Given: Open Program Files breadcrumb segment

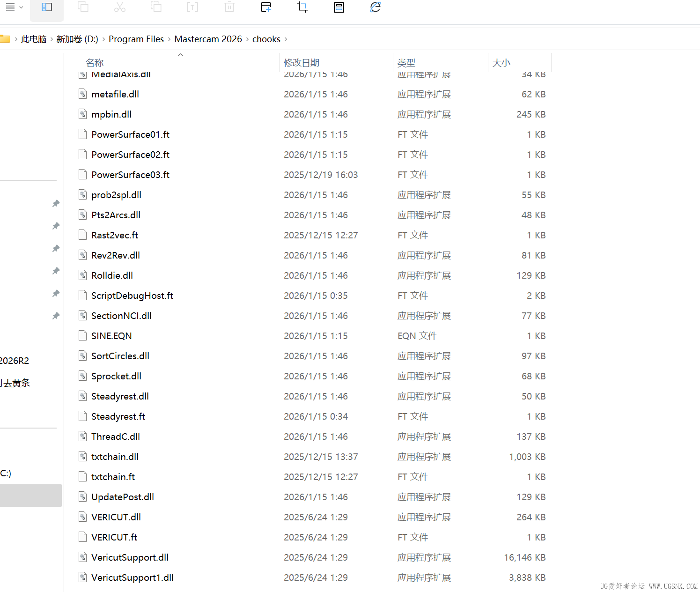Looking at the screenshot, I should pyautogui.click(x=136, y=39).
